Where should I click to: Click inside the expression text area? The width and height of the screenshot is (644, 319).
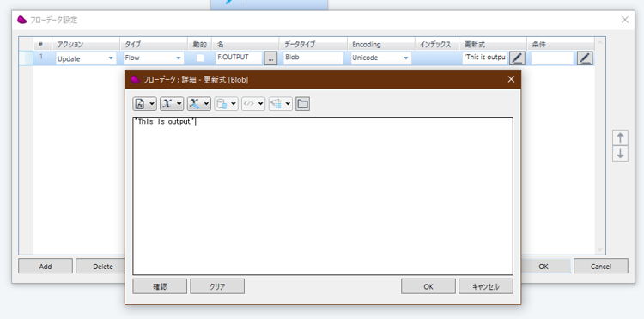(323, 196)
